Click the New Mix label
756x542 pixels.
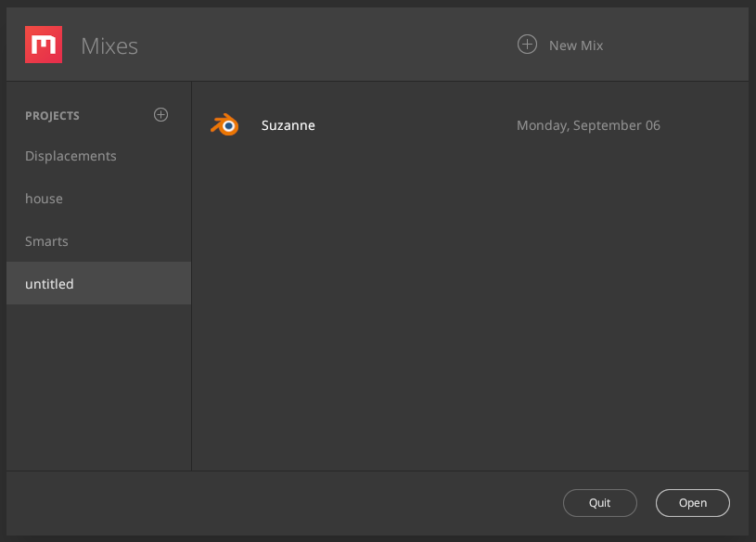pyautogui.click(x=576, y=45)
